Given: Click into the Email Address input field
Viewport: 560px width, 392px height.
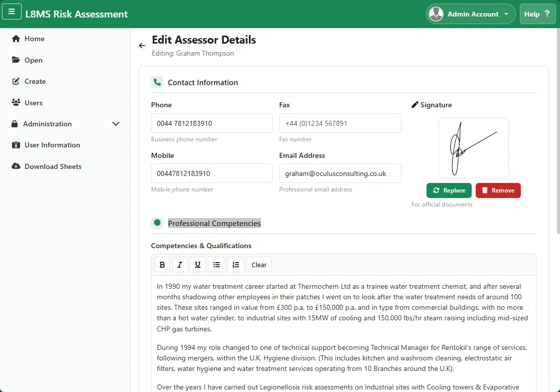Looking at the screenshot, I should tap(340, 173).
